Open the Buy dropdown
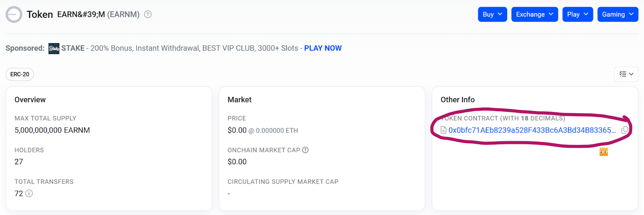Viewport: 644px width, 215px height. click(492, 14)
